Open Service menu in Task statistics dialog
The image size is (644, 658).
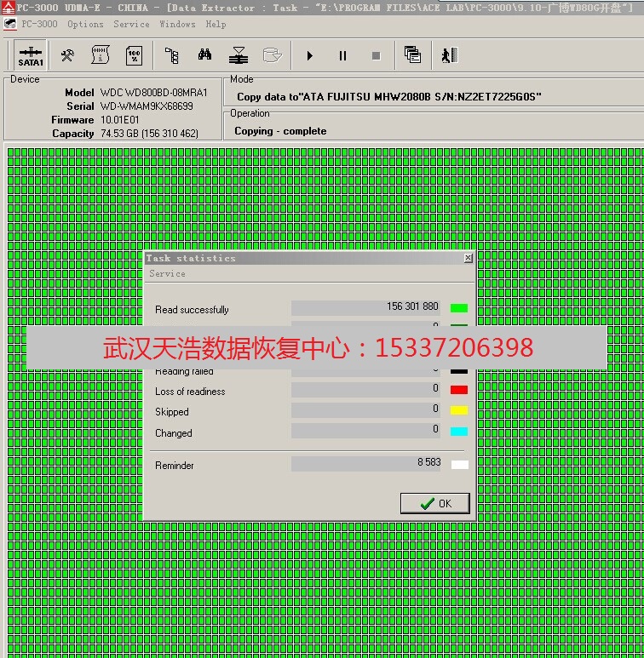click(167, 273)
